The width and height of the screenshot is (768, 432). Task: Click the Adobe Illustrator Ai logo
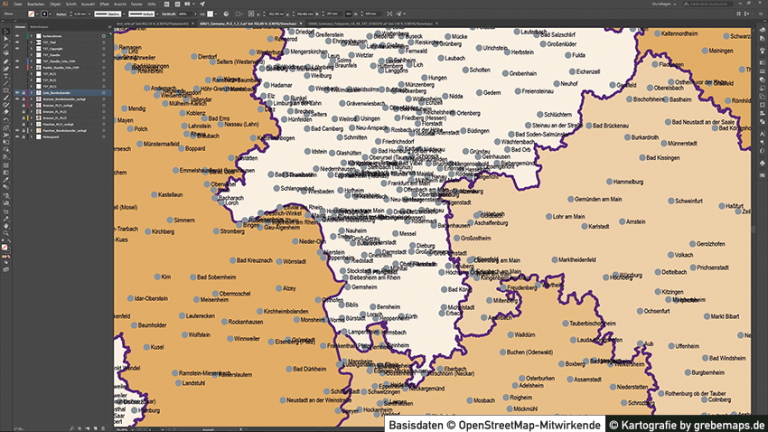[5, 5]
